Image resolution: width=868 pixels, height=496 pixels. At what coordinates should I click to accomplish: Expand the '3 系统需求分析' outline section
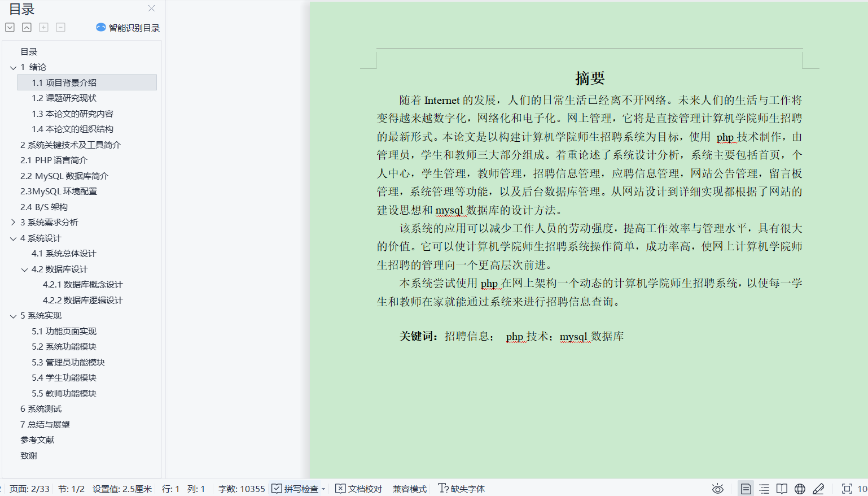coord(13,223)
